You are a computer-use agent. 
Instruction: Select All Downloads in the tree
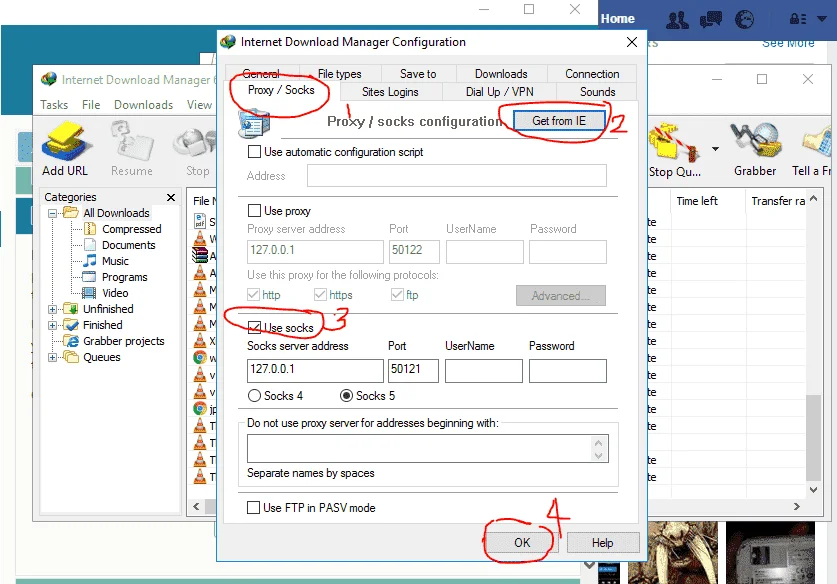point(116,213)
